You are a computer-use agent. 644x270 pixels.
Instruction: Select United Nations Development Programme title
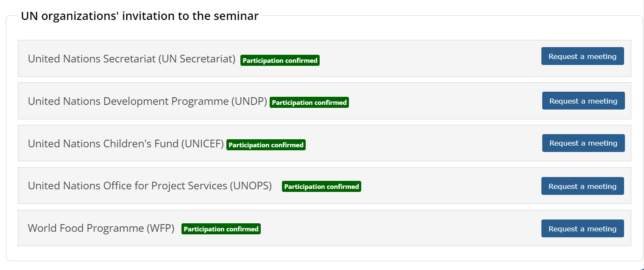coord(148,101)
